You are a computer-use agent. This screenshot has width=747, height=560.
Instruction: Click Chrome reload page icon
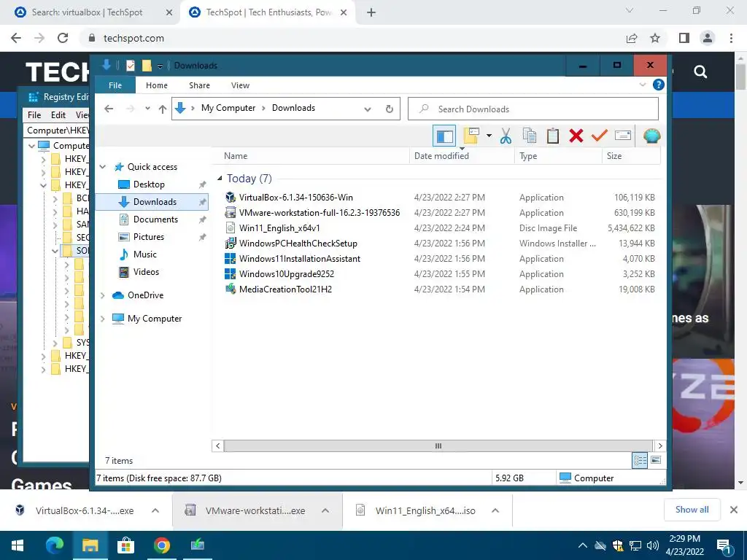(x=63, y=38)
